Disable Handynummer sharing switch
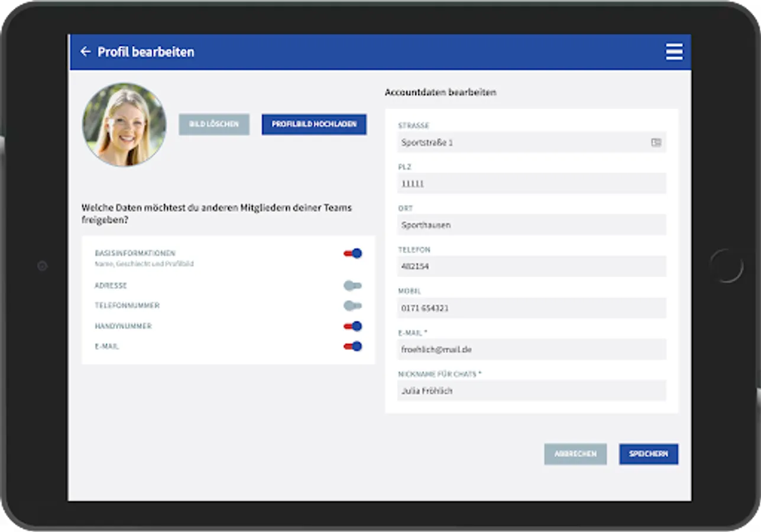The width and height of the screenshot is (761, 532). pos(353,326)
